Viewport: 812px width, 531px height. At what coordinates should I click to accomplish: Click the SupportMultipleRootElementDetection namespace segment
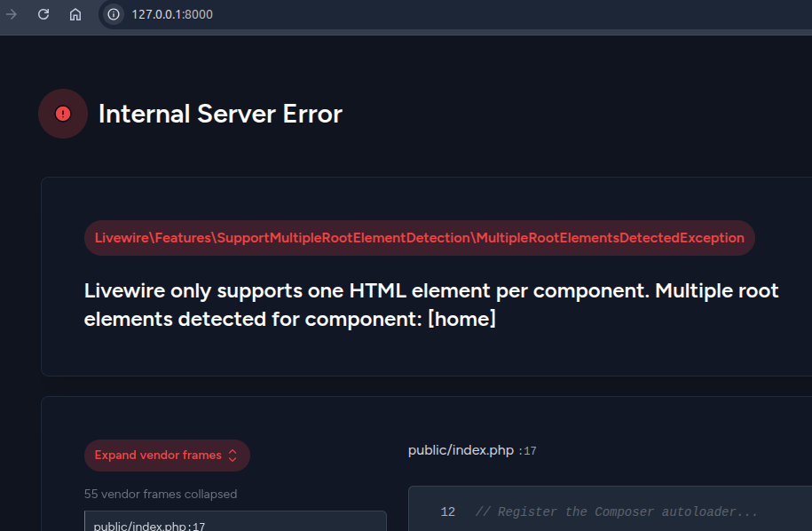[x=343, y=238]
